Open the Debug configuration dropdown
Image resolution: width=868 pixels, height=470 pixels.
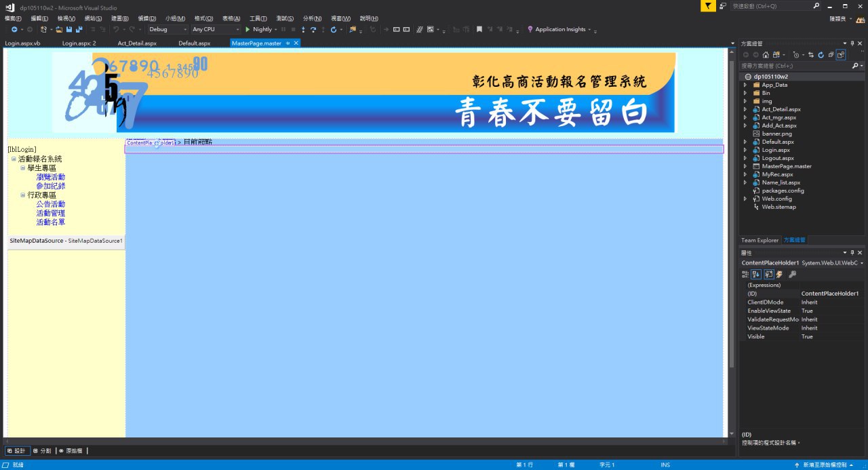167,30
